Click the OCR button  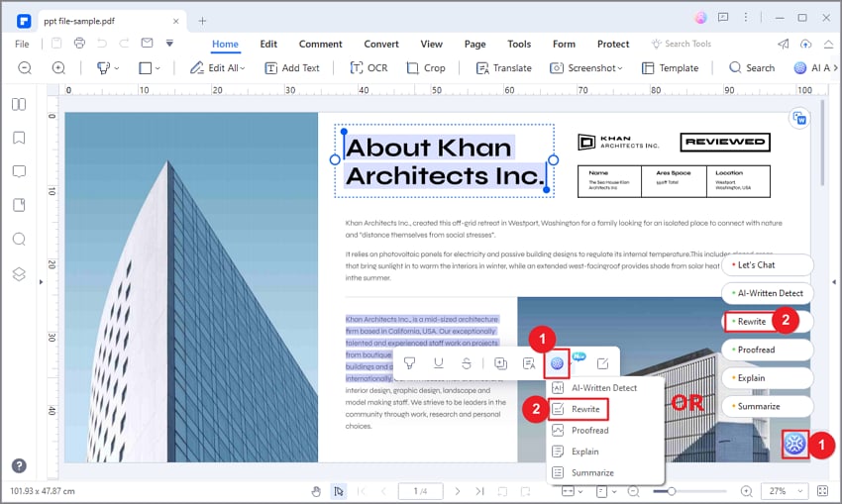pos(368,67)
